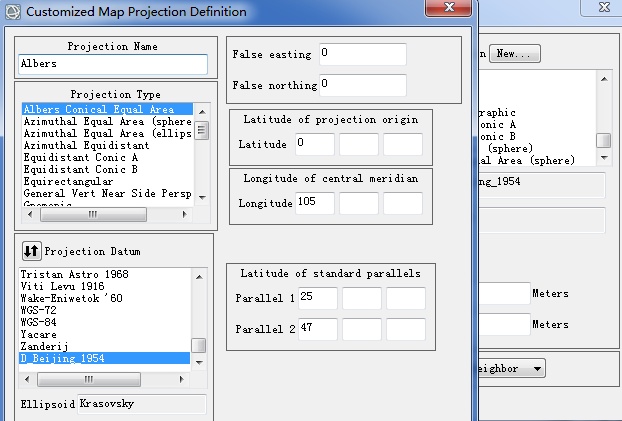
Task: Click Parallel 1 degrees field with 25
Action: 318,298
